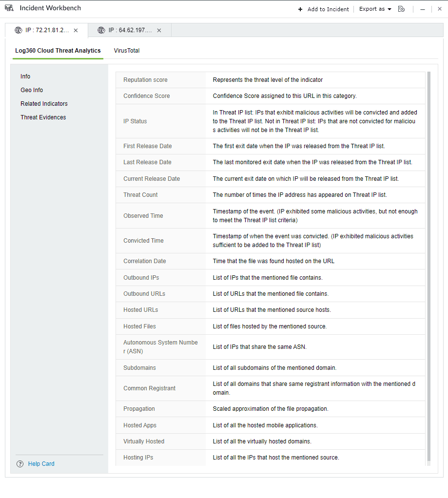The image size is (448, 498).
Task: Click the scheduled report icon next to Export as
Action: click(401, 9)
